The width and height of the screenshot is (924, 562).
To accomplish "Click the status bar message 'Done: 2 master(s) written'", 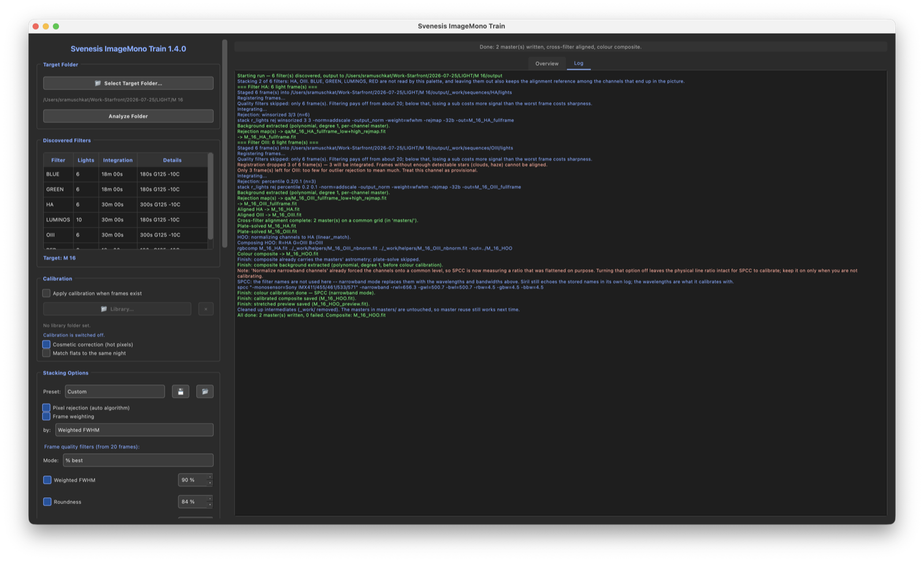I will (x=560, y=47).
